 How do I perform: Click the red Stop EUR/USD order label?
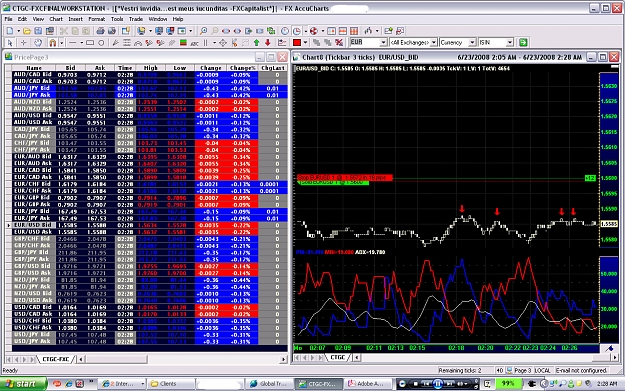(x=345, y=177)
